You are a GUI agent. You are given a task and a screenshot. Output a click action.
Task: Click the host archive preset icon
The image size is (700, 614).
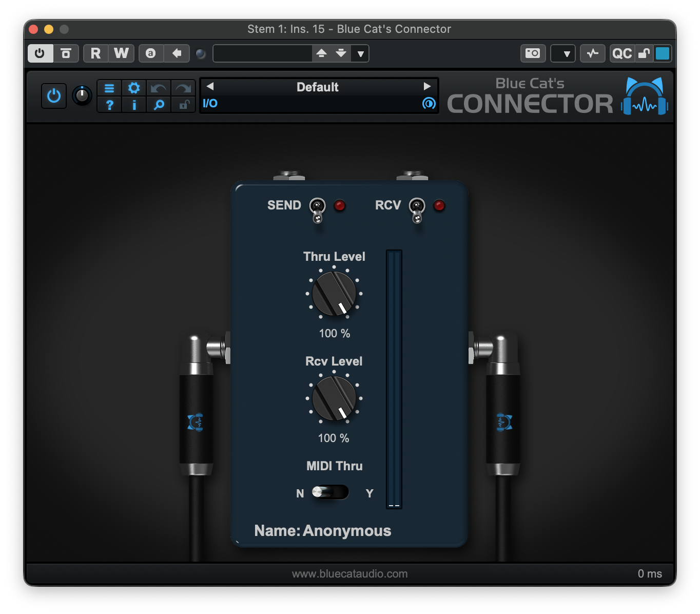(x=66, y=53)
